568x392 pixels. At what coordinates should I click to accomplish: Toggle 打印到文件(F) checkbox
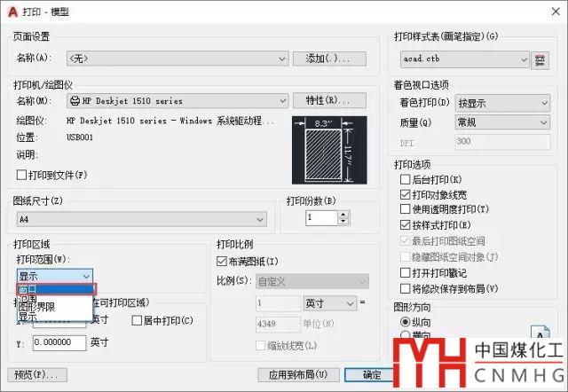pos(21,176)
